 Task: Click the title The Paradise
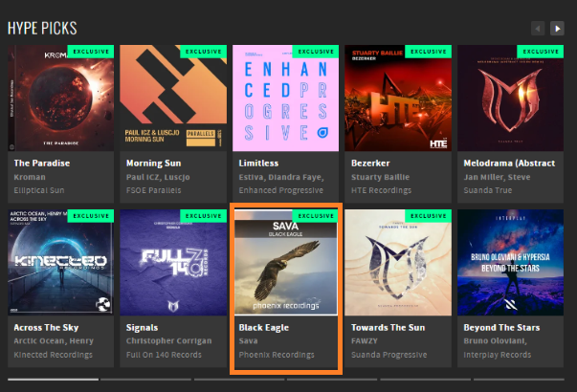click(x=42, y=163)
